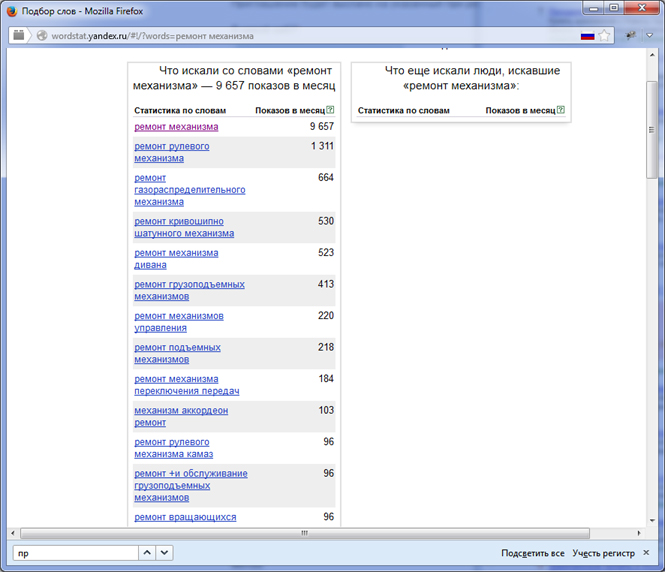
Task: Minimize the Firefox window
Action: 594,8
